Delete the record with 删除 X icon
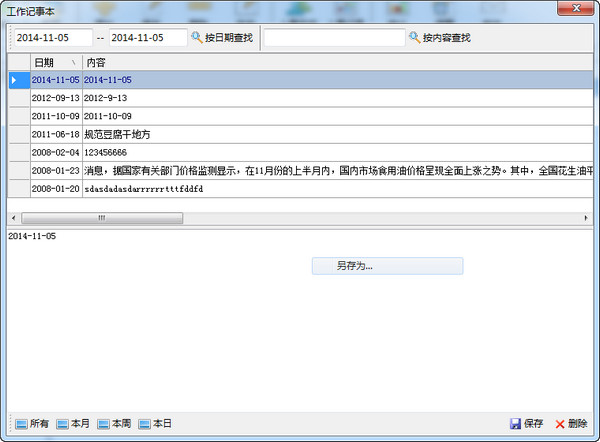This screenshot has height=442, width=600. click(571, 424)
